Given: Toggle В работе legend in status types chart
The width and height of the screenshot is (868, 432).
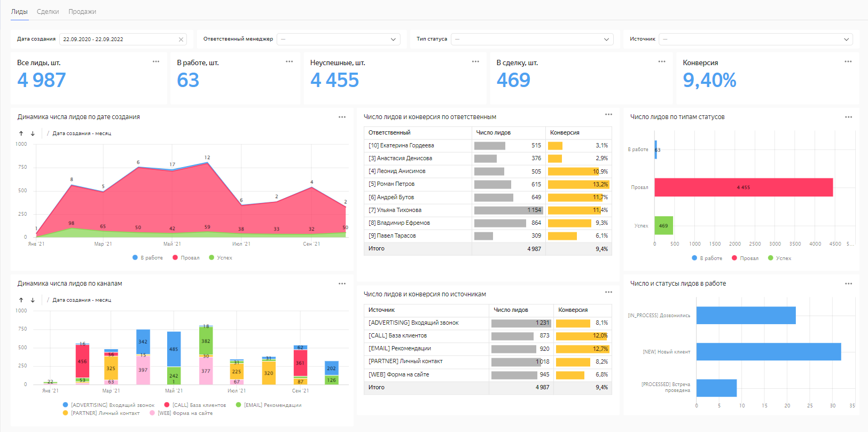Looking at the screenshot, I should pyautogui.click(x=707, y=258).
